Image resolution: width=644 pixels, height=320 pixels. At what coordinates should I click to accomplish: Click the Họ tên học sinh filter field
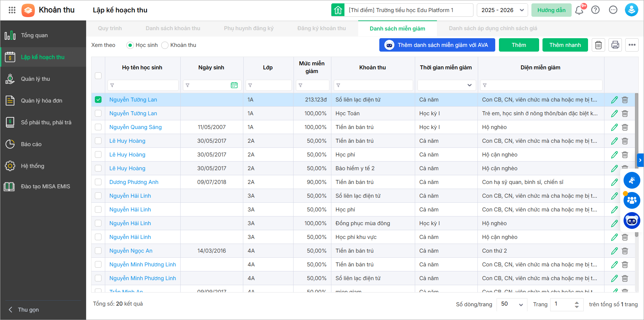pyautogui.click(x=143, y=85)
